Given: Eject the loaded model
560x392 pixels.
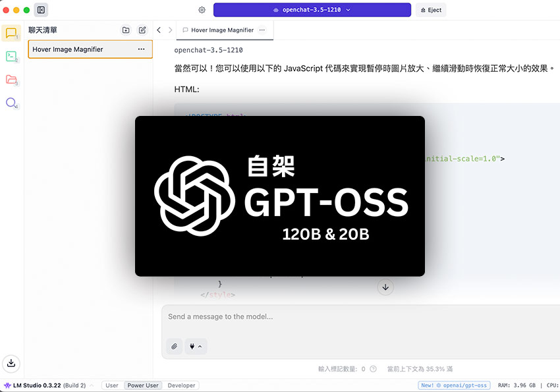Looking at the screenshot, I should click(431, 10).
